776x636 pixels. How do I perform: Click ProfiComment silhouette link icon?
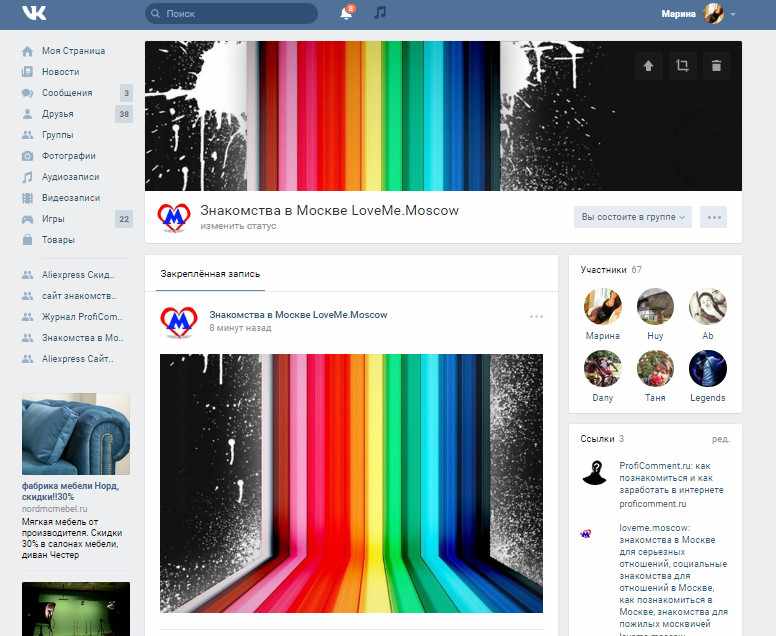tap(595, 473)
